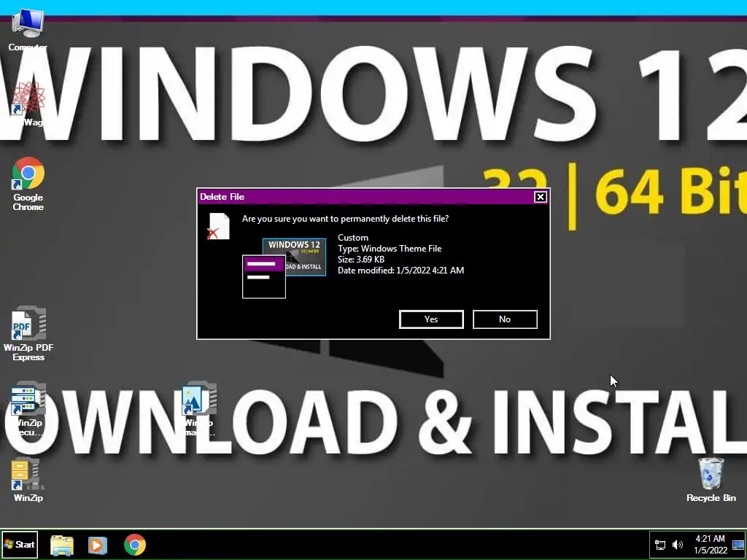The image size is (747, 560).
Task: Cancel deletion with the No button
Action: pyautogui.click(x=505, y=319)
